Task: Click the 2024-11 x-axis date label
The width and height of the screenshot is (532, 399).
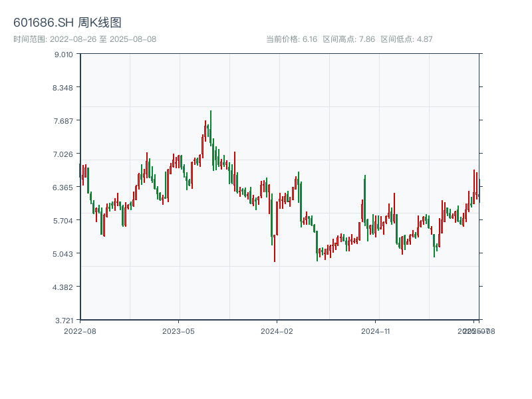Action: tap(376, 331)
